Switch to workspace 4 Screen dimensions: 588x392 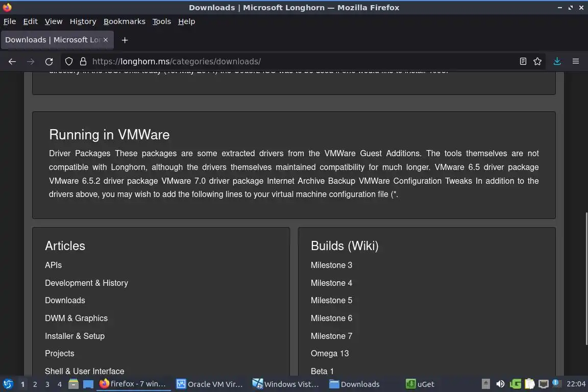[60, 384]
